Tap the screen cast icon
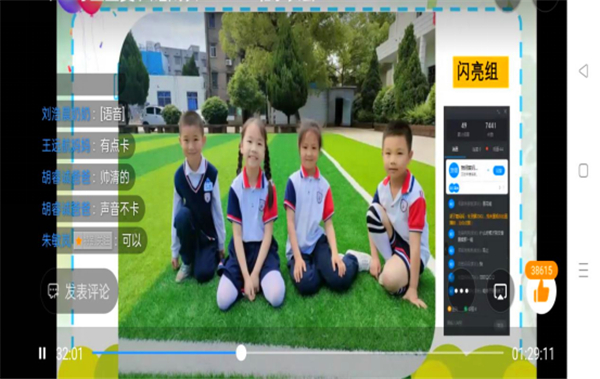This screenshot has height=379, width=600. point(500,292)
